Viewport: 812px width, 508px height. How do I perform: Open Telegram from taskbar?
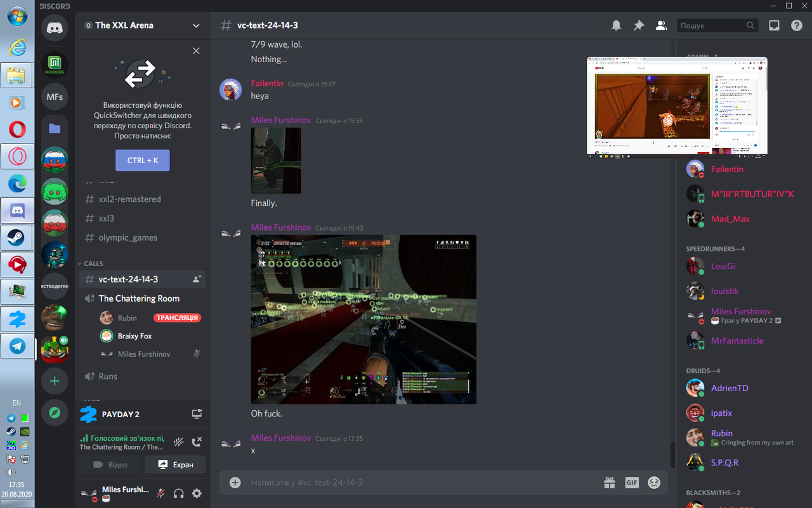click(x=17, y=346)
